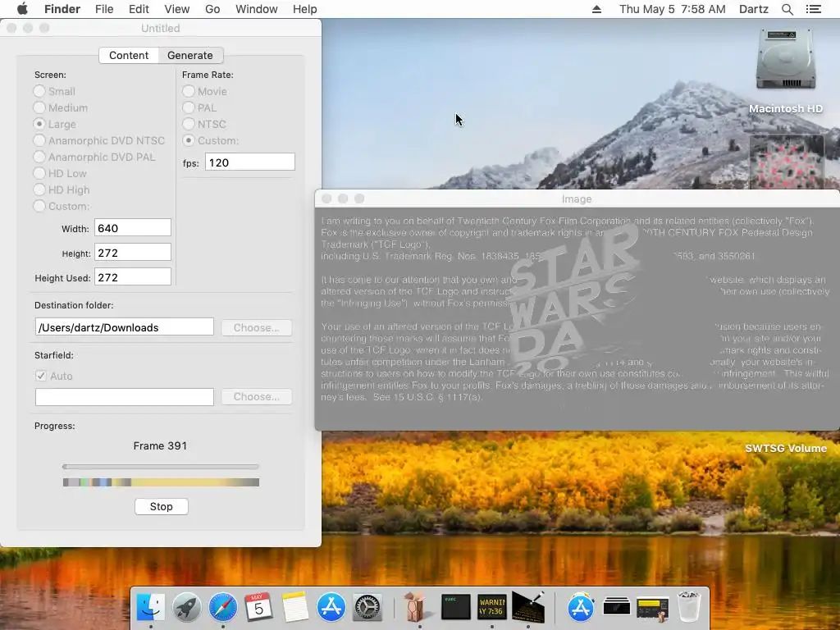The image size is (840, 630).
Task: Open the Calendar dock icon
Action: point(258,608)
